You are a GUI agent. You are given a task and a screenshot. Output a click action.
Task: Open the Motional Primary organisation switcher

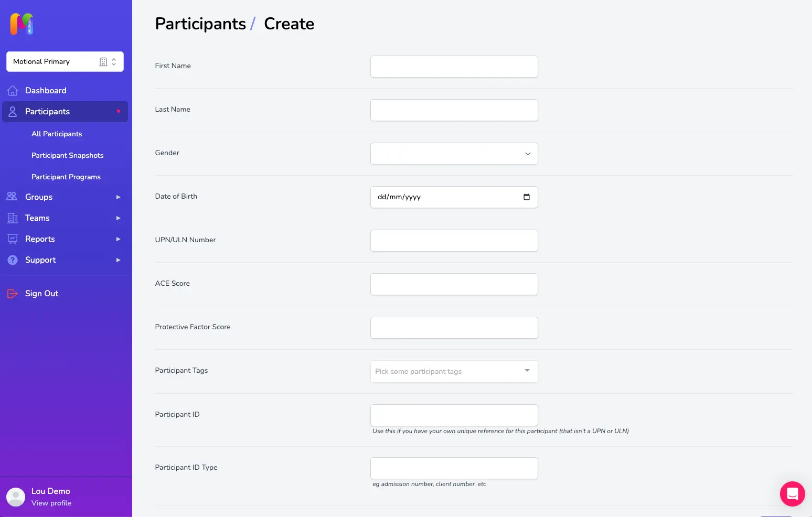click(x=65, y=61)
